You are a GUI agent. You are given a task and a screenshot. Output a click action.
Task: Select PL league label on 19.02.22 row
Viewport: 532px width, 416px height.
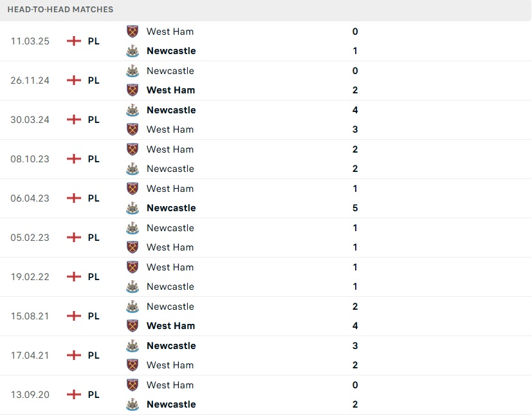[x=94, y=277]
